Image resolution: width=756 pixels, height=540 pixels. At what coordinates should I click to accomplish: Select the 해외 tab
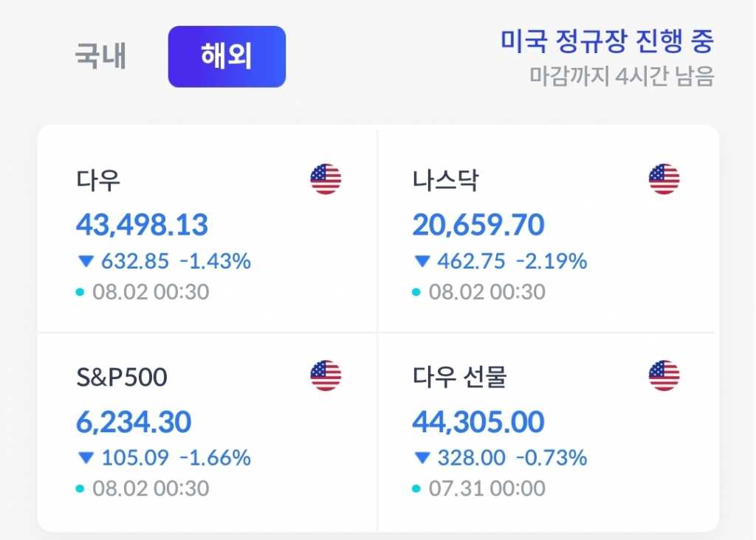point(227,57)
